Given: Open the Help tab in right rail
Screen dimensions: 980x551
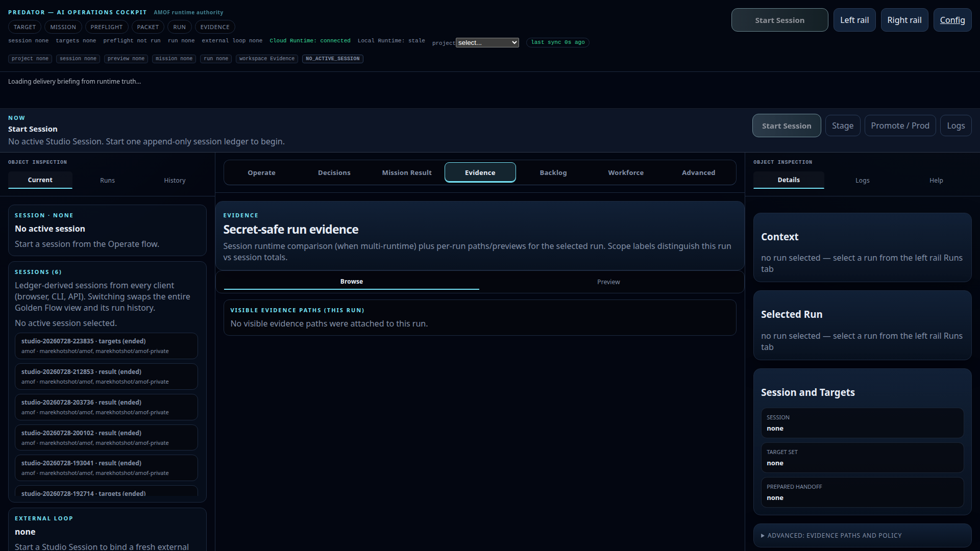Looking at the screenshot, I should pyautogui.click(x=936, y=181).
